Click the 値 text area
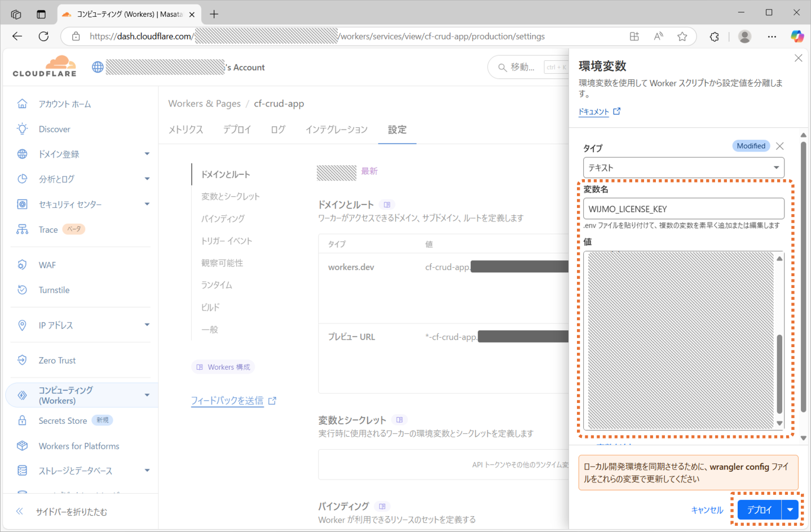 click(684, 340)
